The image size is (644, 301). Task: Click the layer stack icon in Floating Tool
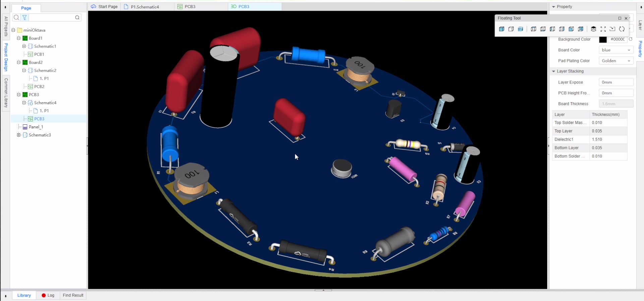[593, 29]
